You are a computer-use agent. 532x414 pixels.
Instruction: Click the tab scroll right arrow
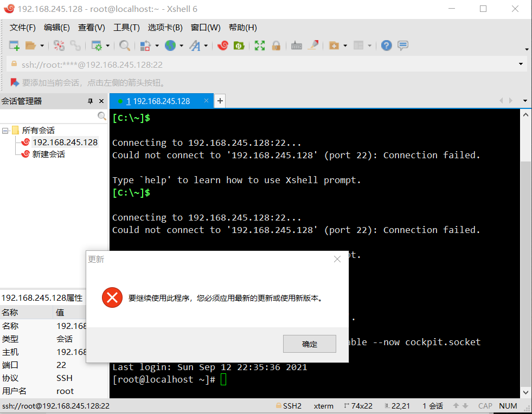tap(511, 101)
